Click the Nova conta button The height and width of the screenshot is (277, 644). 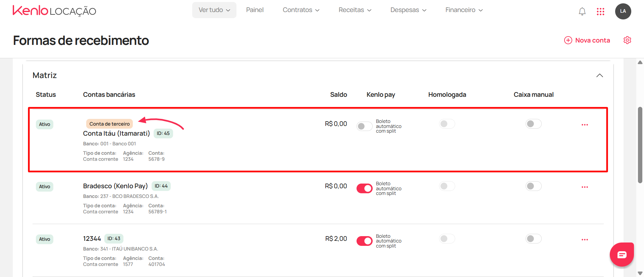click(587, 40)
